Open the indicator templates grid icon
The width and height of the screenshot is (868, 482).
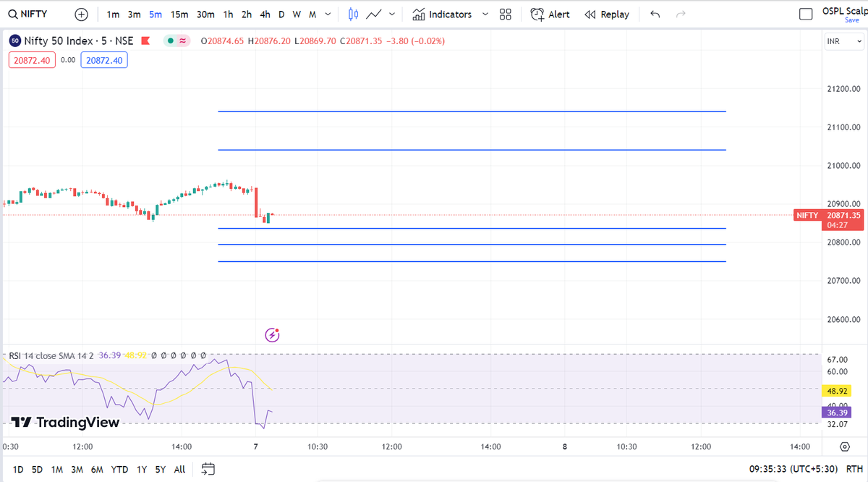pyautogui.click(x=506, y=14)
